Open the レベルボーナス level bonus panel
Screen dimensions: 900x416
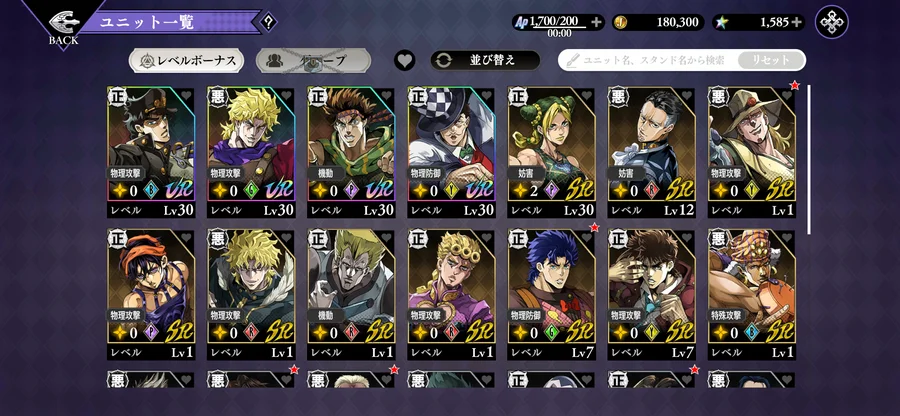tap(187, 60)
